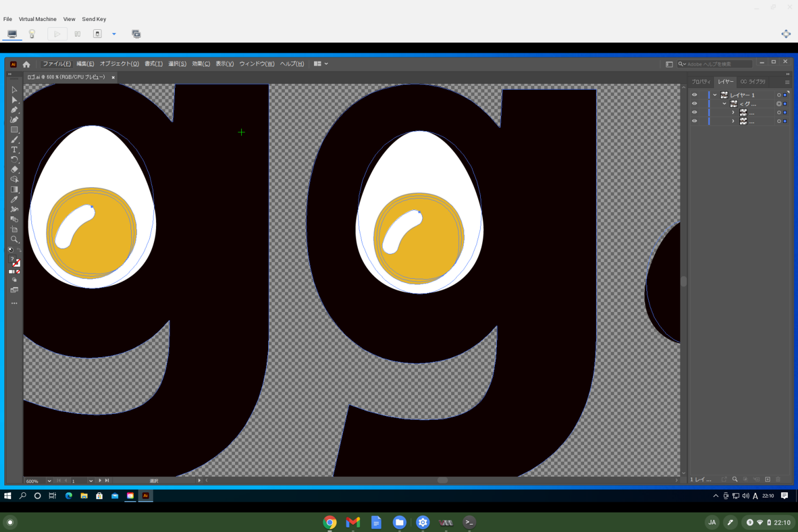Image resolution: width=798 pixels, height=532 pixels.
Task: Open the オブジェクト(O) menu
Action: click(x=119, y=64)
